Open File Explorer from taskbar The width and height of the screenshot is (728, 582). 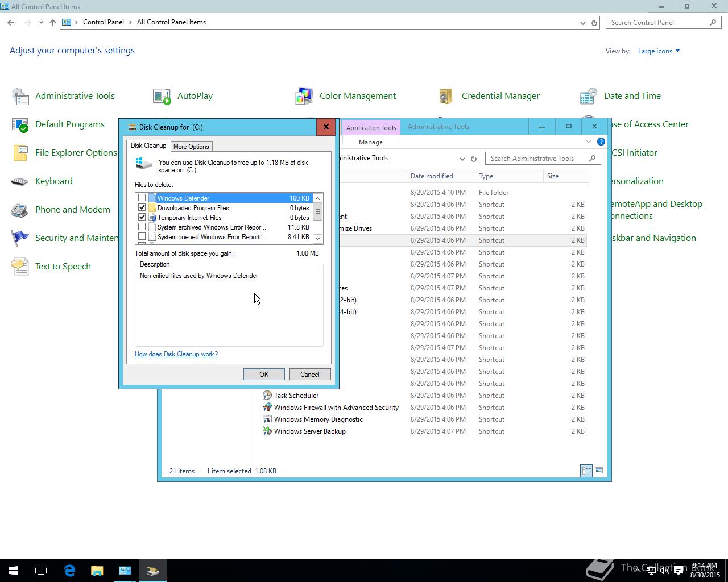tap(97, 571)
